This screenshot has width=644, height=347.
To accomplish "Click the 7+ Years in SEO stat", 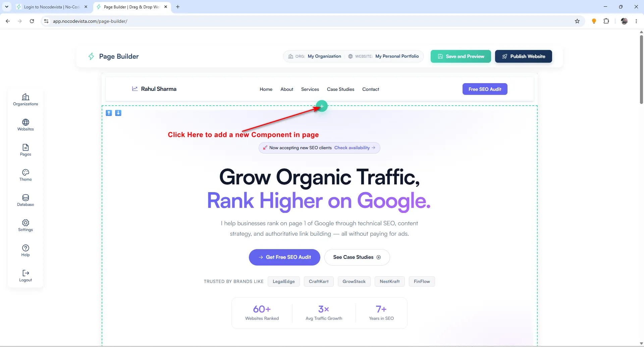I will (381, 313).
